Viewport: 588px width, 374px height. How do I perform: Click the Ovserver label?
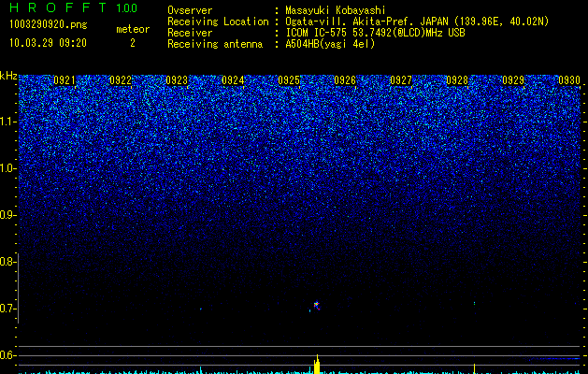point(190,10)
